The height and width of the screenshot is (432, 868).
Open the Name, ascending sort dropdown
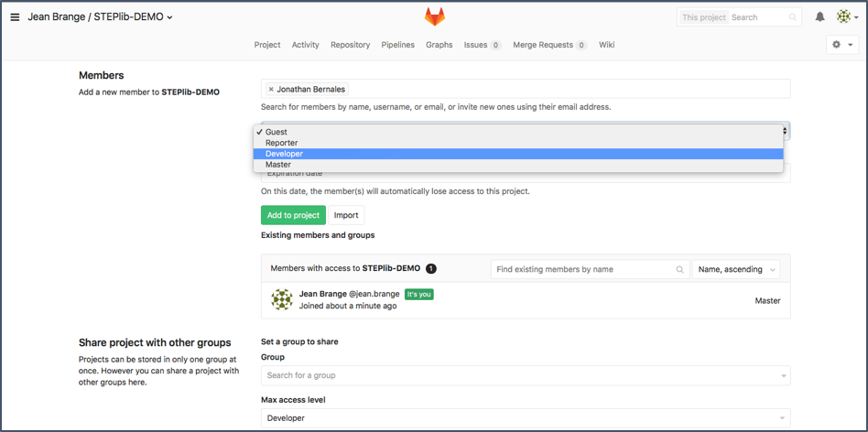point(737,270)
